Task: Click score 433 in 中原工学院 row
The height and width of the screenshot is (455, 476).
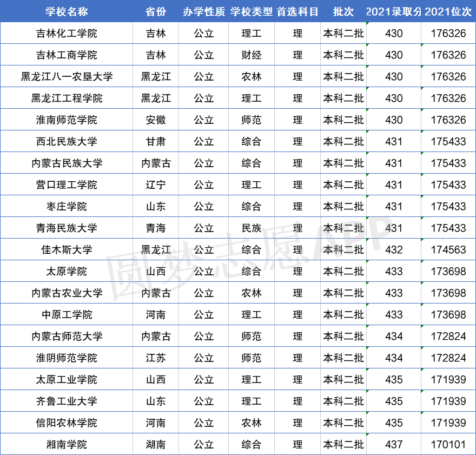Action: click(394, 314)
